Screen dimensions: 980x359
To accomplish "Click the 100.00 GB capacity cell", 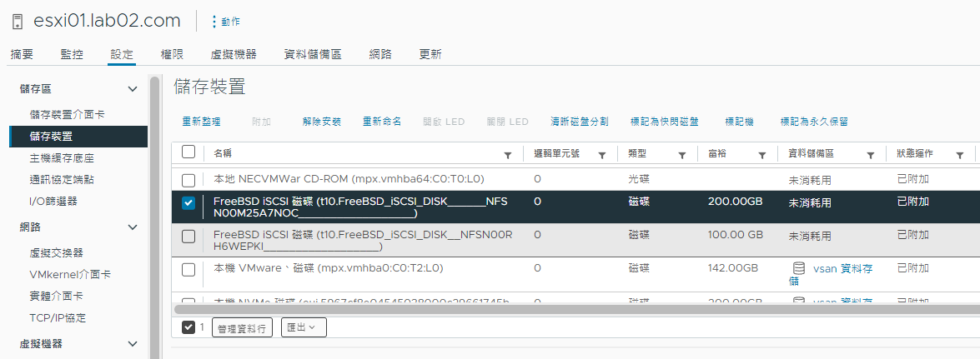I will click(x=736, y=236).
